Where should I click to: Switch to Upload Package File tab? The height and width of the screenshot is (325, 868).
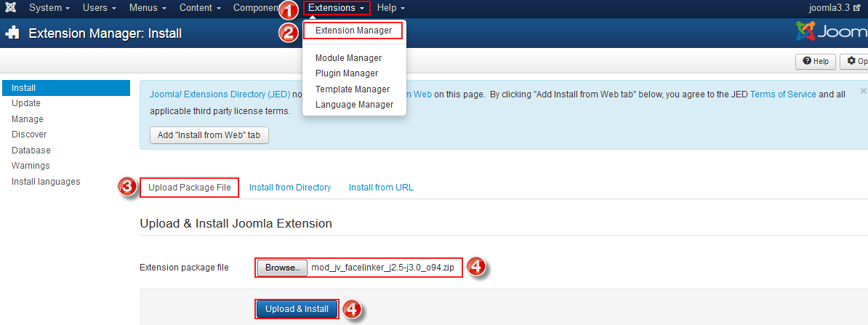[x=189, y=187]
